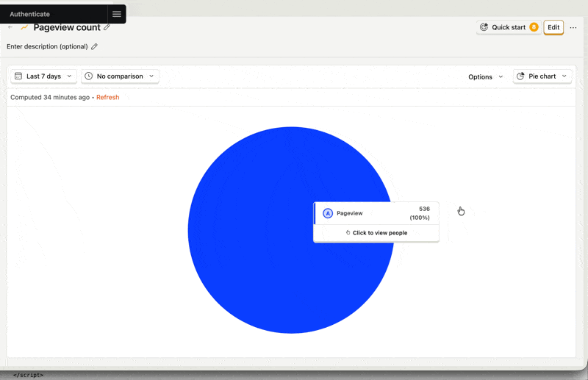Click Computed 34 minutes ago text
The width and height of the screenshot is (588, 380).
(50, 97)
